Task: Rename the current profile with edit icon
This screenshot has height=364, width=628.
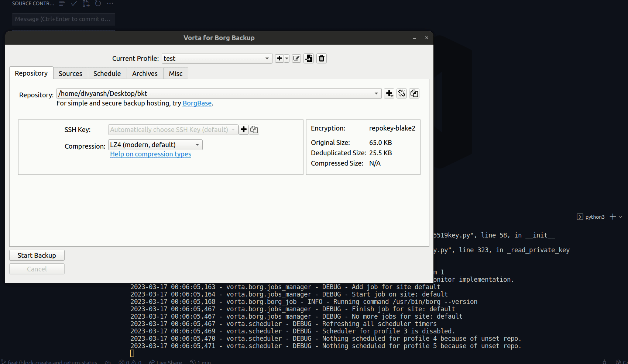Action: point(296,58)
